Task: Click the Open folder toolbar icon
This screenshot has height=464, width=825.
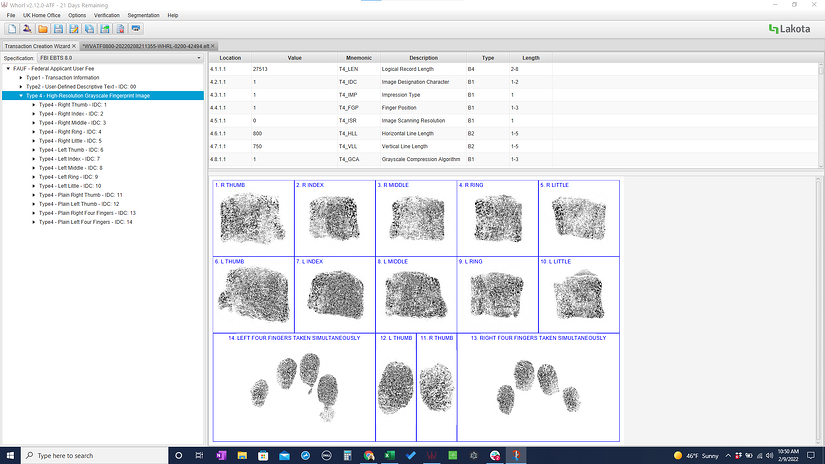Action: [43, 29]
